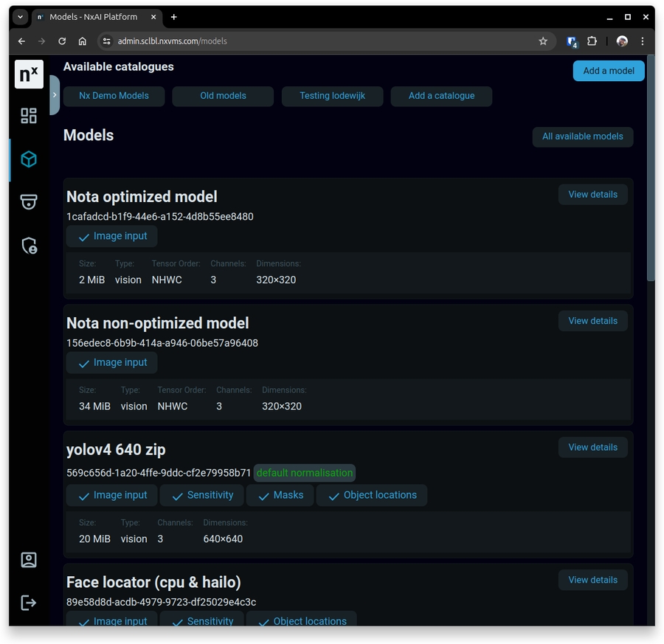Toggle Object locations on yolov4 640 zip
Image resolution: width=664 pixels, height=644 pixels.
pyautogui.click(x=371, y=495)
